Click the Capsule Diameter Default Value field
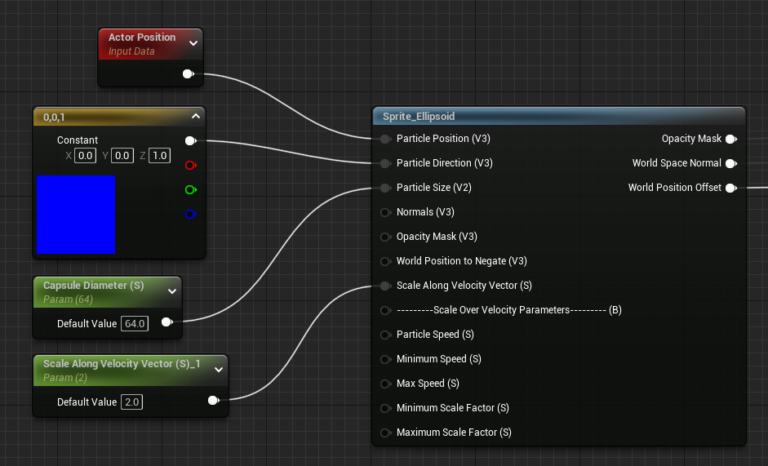Screen dimensions: 768x466 (134, 323)
